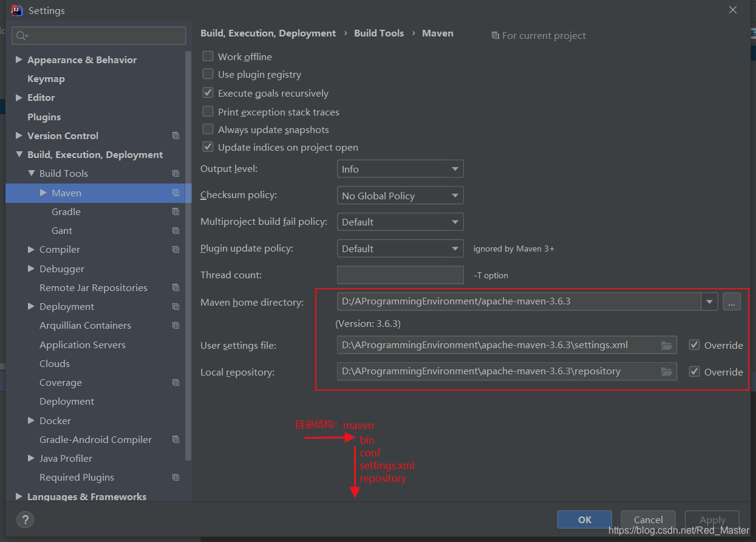
Task: Click the IntelliJ IDEA logo in title bar
Action: pos(17,10)
